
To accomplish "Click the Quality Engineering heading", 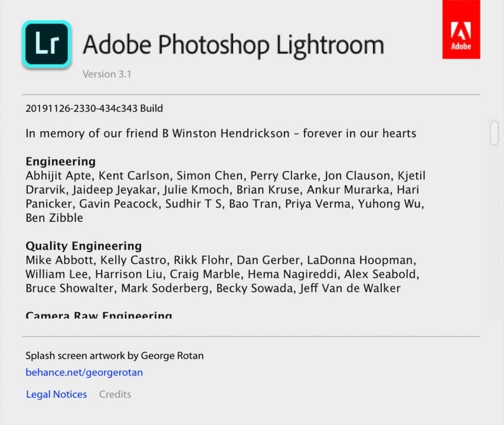I will pos(83,246).
